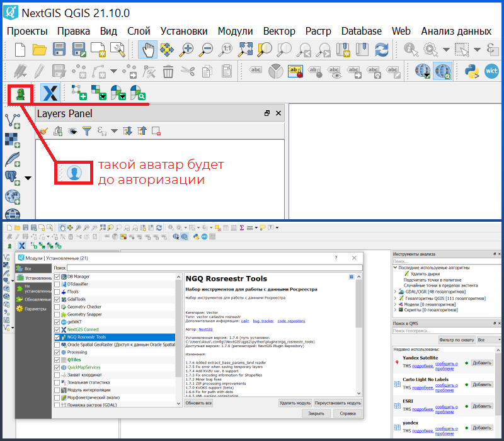Expand all layers in Layers Panel

[128, 131]
